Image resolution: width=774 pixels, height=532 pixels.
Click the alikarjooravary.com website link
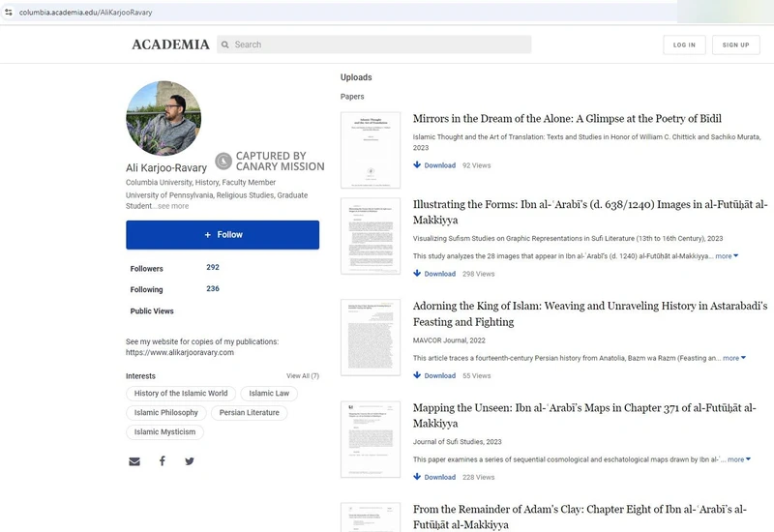pos(180,352)
